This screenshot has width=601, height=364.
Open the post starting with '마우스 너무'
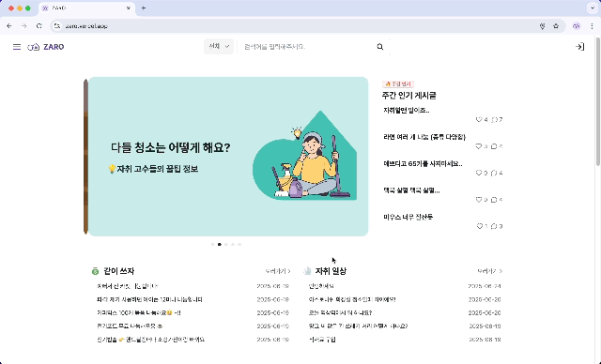(x=408, y=217)
